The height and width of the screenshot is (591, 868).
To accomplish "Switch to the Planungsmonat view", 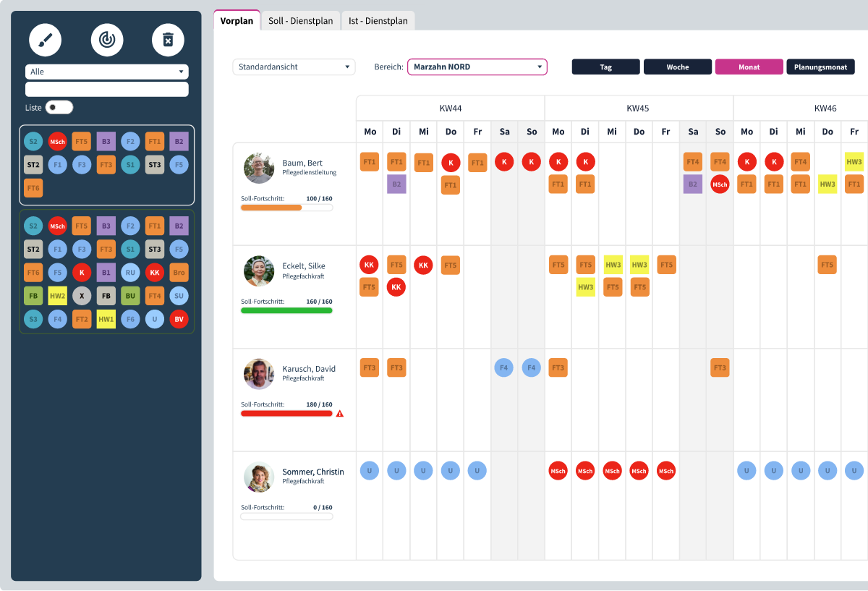I will coord(820,67).
